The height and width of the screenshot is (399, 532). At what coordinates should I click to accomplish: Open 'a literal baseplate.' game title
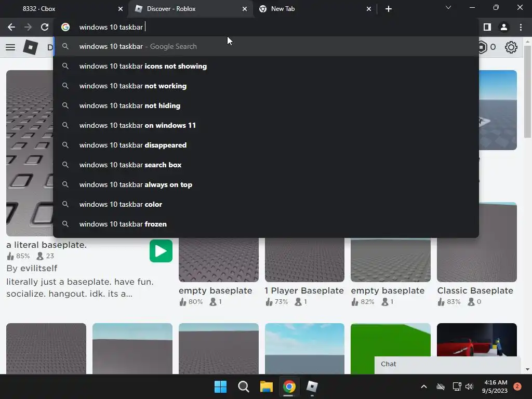tap(46, 245)
